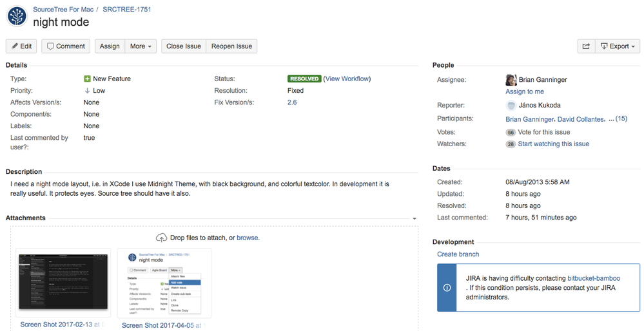Open the More dropdown menu
644x331 pixels.
click(x=141, y=46)
